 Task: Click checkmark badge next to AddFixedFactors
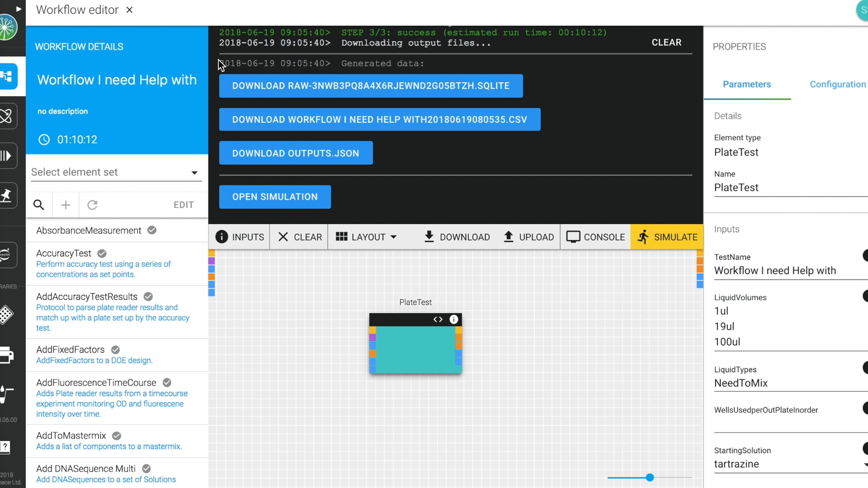(x=115, y=350)
